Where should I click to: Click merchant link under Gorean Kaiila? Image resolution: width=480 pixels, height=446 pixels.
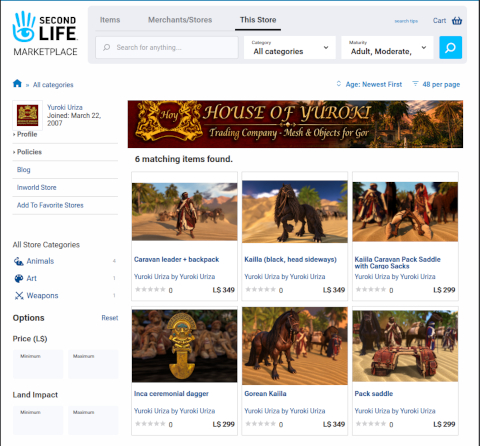pos(285,411)
